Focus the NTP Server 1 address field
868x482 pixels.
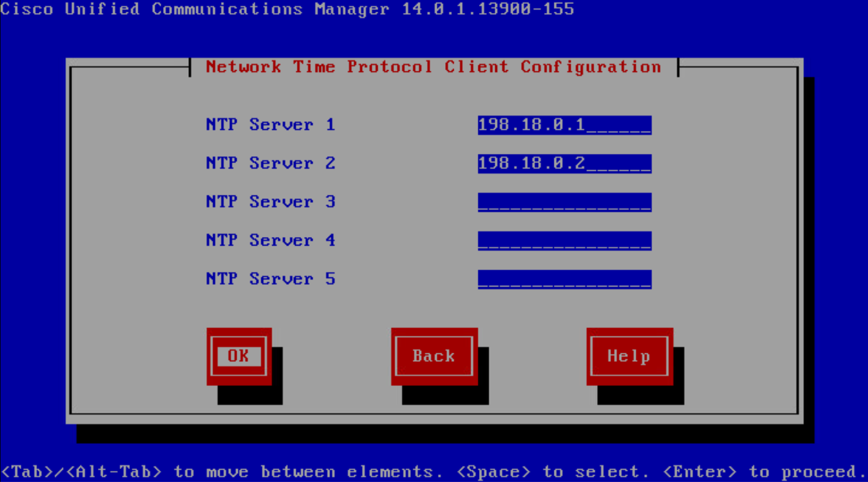coord(564,125)
